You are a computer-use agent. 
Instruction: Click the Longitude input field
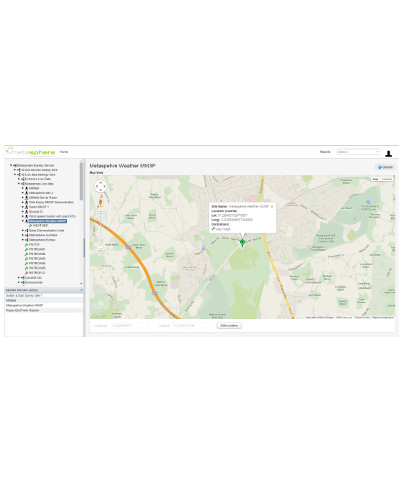(x=130, y=326)
